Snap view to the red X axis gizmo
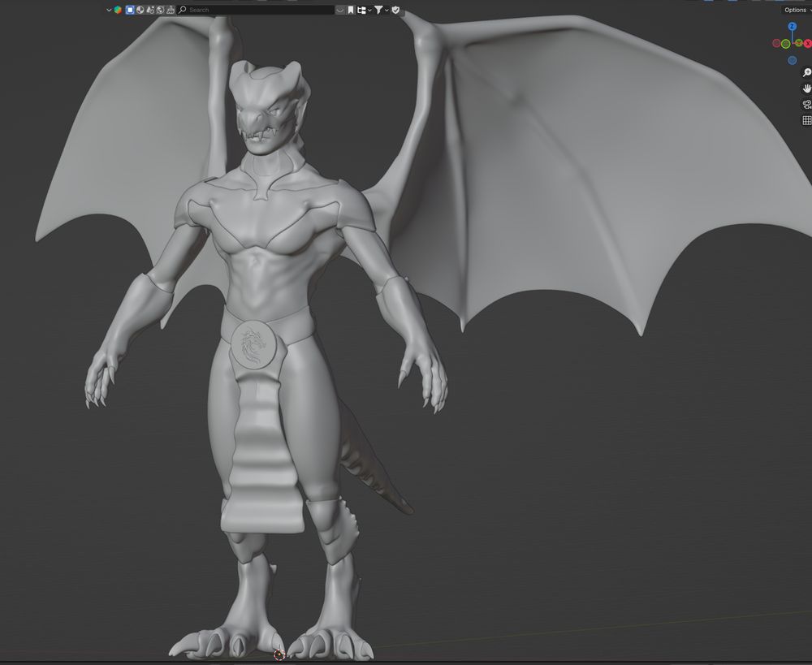 click(x=807, y=44)
